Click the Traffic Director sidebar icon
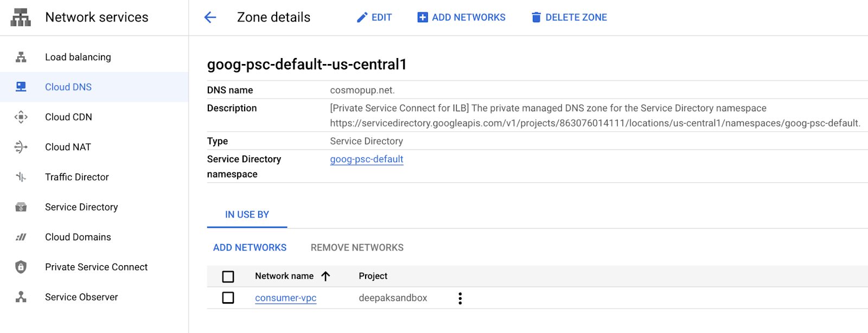Viewport: 868px width, 333px height. tap(21, 177)
